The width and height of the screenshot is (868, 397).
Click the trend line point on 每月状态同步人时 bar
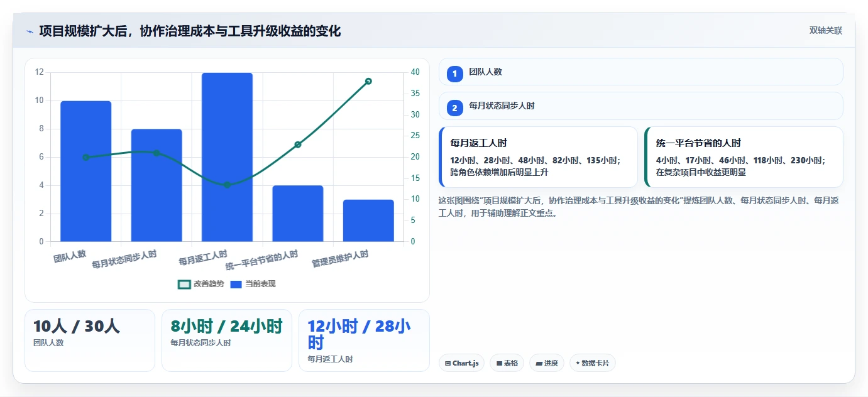pos(157,153)
